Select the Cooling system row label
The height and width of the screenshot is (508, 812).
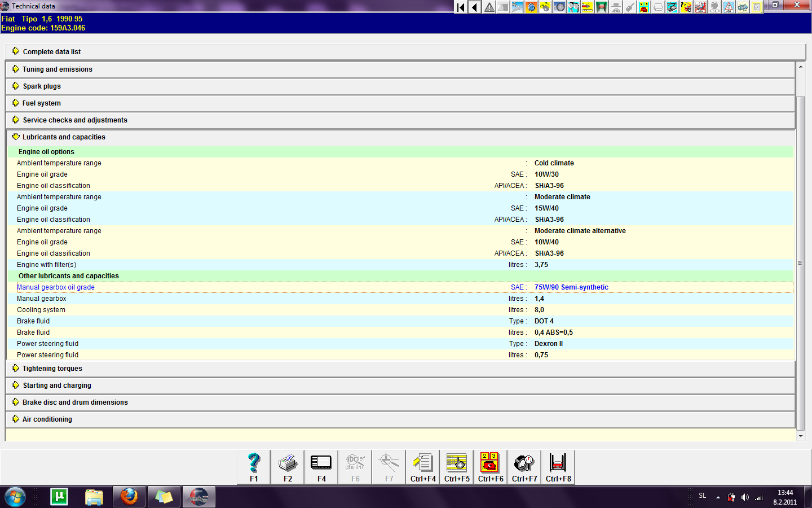pyautogui.click(x=41, y=310)
